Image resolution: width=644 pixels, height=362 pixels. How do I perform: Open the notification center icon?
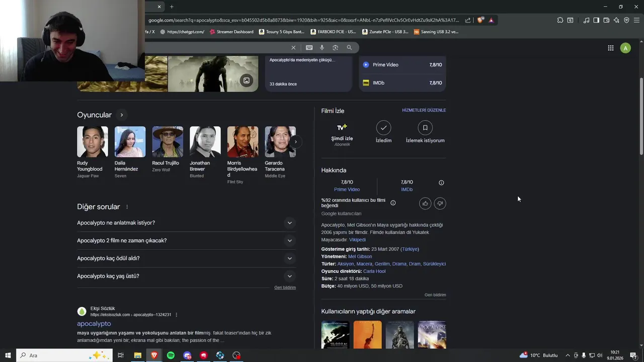point(633,355)
